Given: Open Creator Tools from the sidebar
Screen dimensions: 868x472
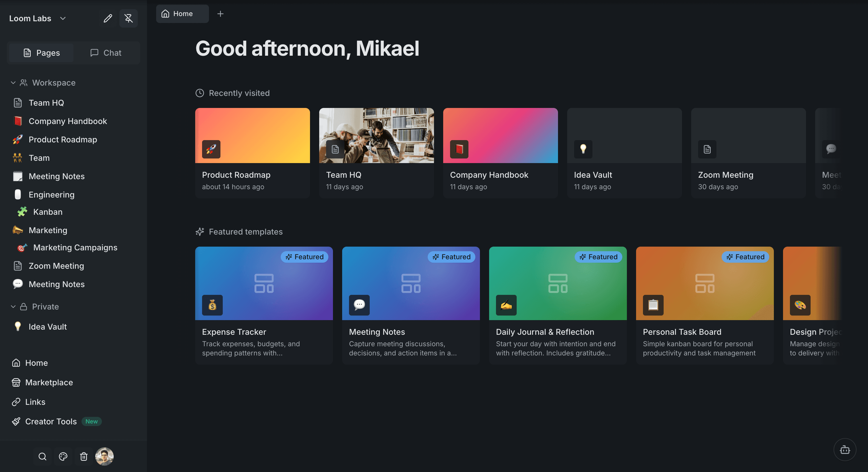Looking at the screenshot, I should (51, 421).
